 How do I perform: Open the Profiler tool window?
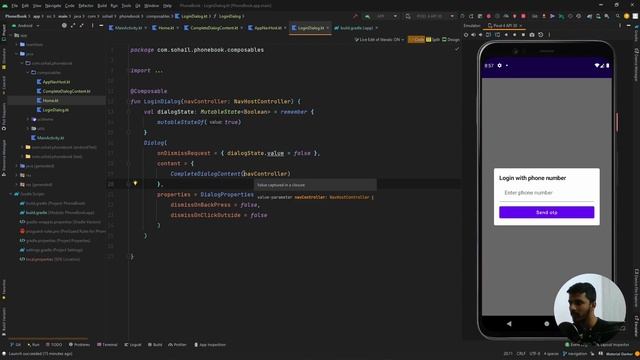[177, 345]
